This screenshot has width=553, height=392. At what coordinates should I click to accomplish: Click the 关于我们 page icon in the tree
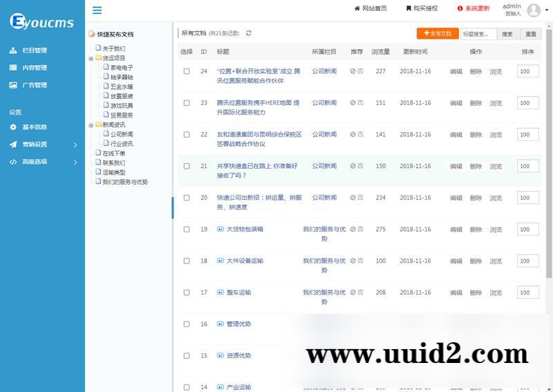[98, 48]
